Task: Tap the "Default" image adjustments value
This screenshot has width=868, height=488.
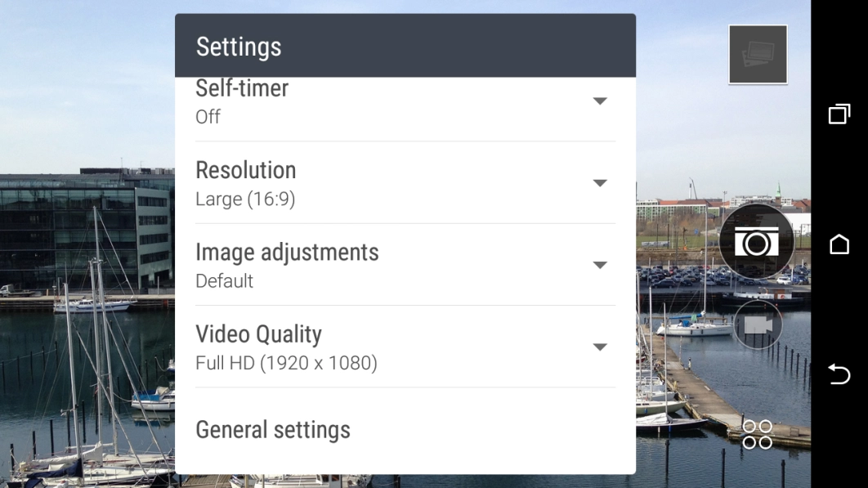Action: coord(224,280)
